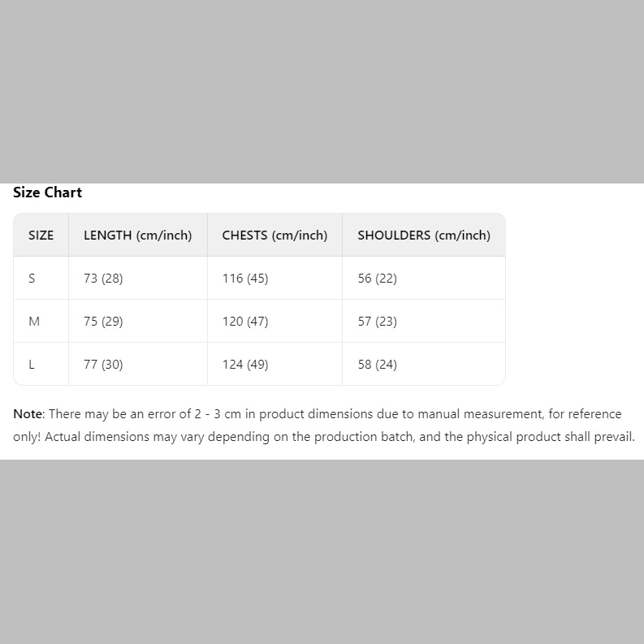
Task: Select the 124 (49) chest cell
Action: coord(245,365)
